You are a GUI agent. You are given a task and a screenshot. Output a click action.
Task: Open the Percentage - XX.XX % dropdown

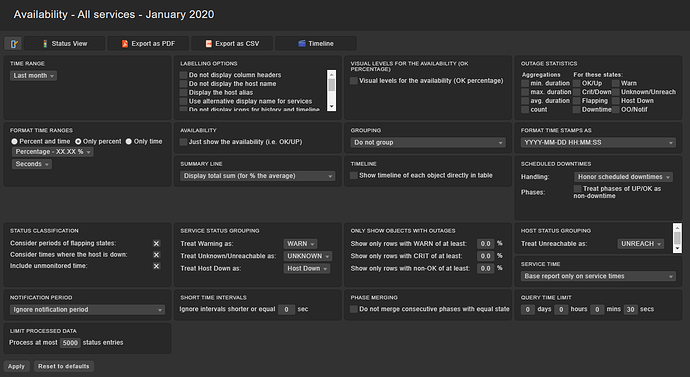pos(53,152)
